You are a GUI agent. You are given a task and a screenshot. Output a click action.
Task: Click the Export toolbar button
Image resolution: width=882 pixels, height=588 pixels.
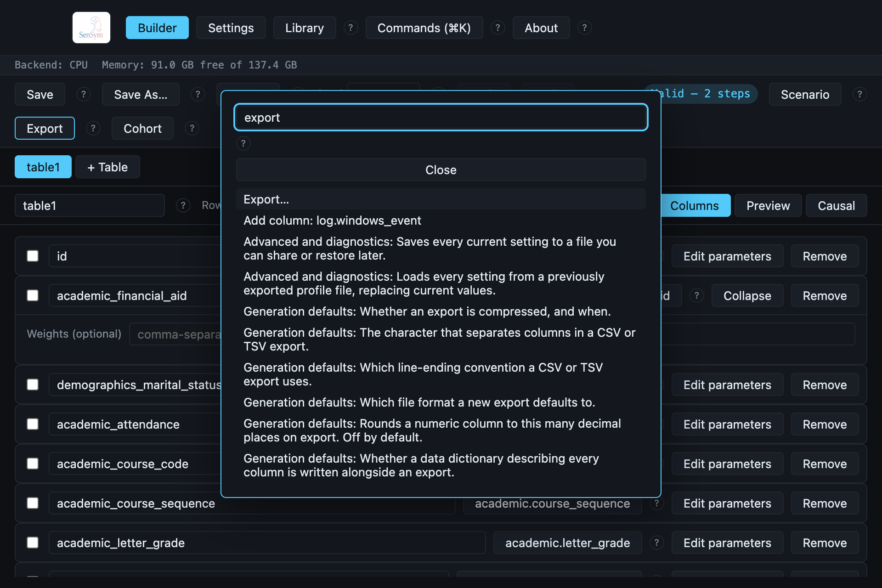(x=45, y=128)
